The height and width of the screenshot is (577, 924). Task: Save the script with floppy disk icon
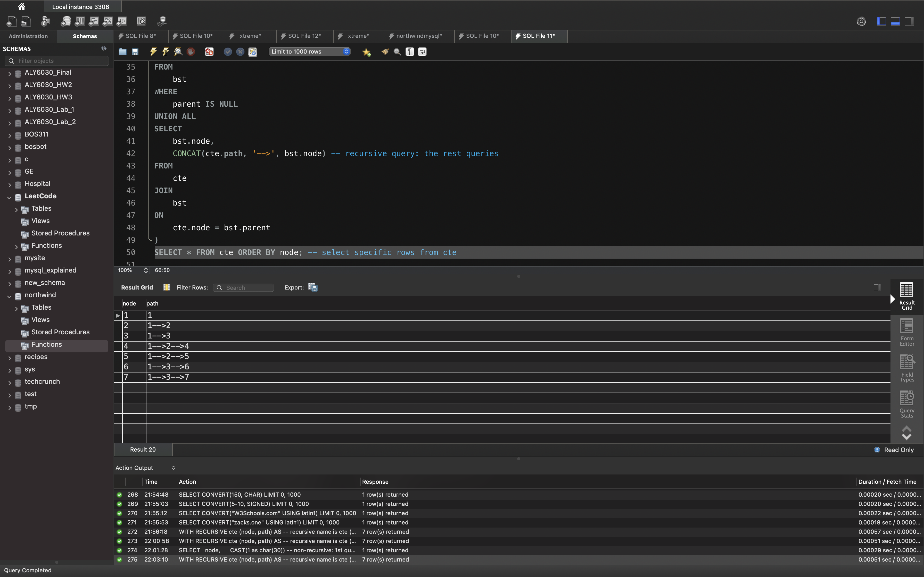click(135, 52)
